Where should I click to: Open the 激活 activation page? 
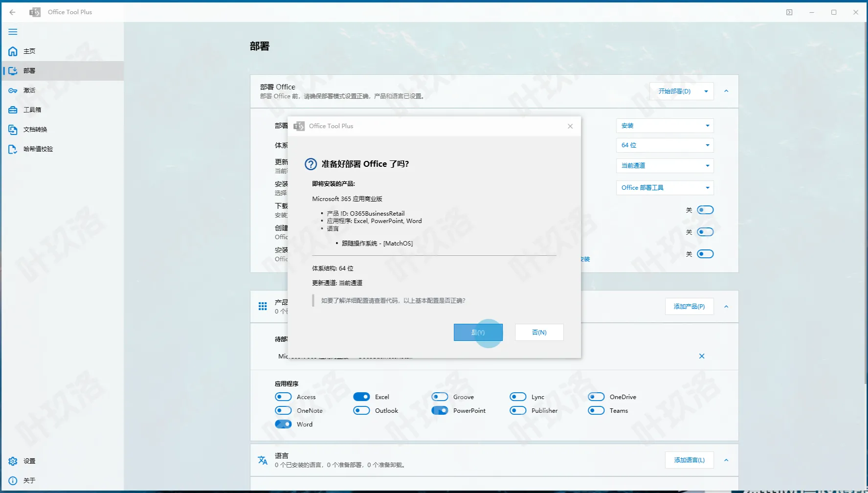coord(63,90)
